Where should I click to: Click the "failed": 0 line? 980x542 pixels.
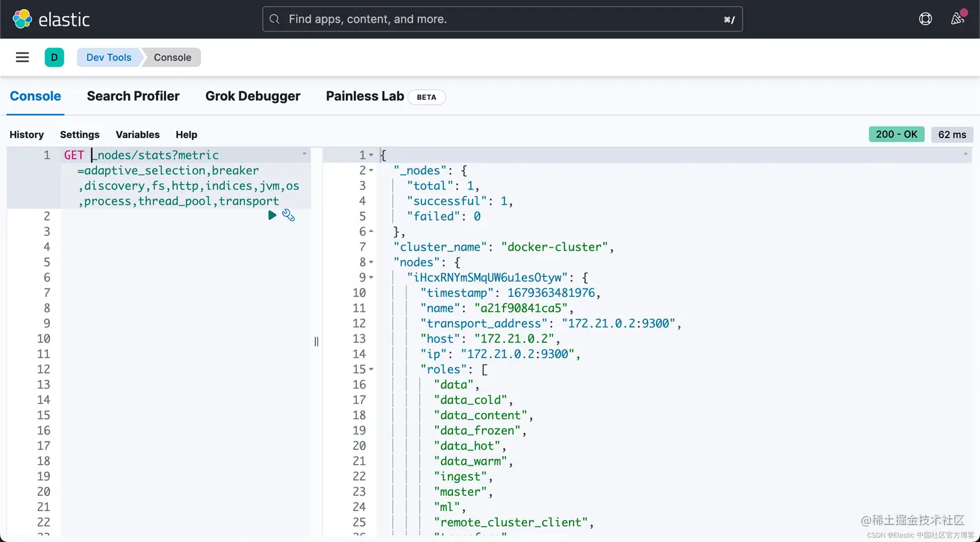(443, 217)
